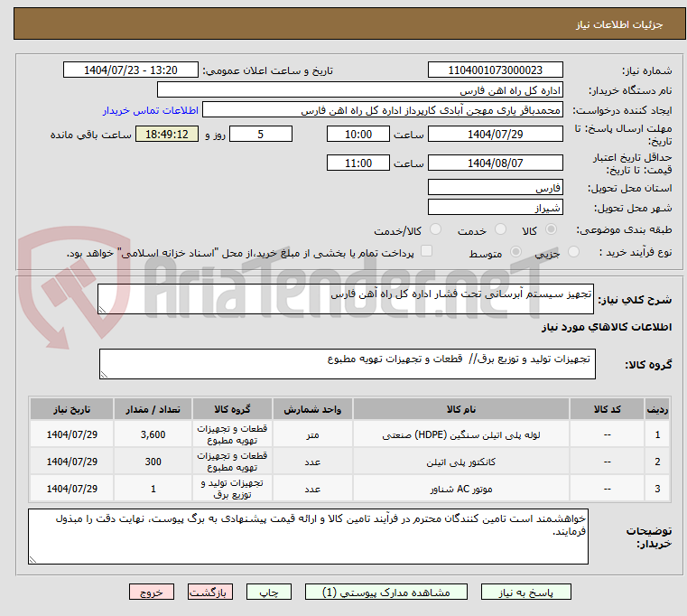
Task: Click the 'خروج' exit button
Action: [x=151, y=593]
